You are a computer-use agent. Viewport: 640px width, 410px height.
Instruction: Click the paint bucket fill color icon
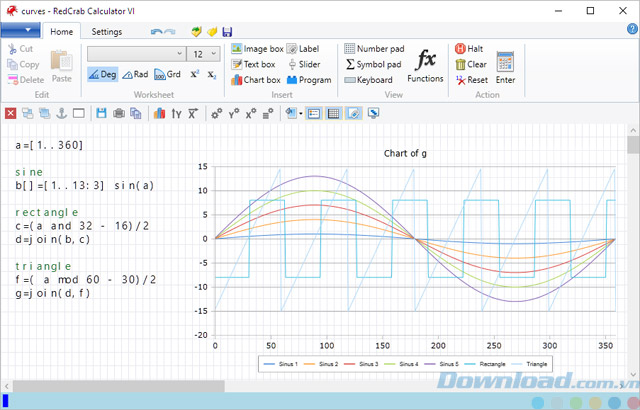click(x=291, y=113)
